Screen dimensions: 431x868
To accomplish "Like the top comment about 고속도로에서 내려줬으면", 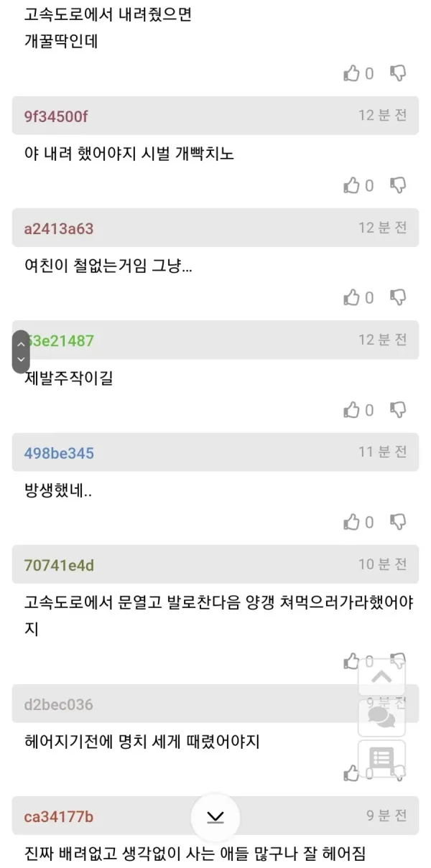I will point(352,73).
